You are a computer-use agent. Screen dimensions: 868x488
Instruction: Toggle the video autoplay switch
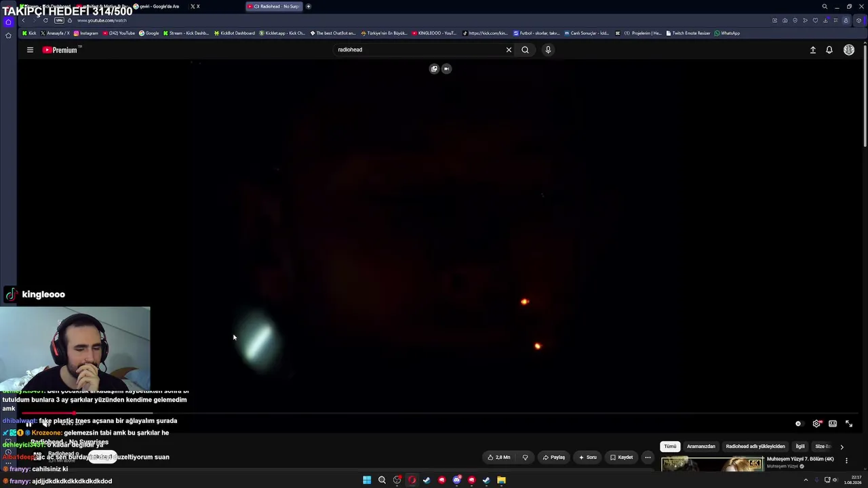tap(798, 424)
